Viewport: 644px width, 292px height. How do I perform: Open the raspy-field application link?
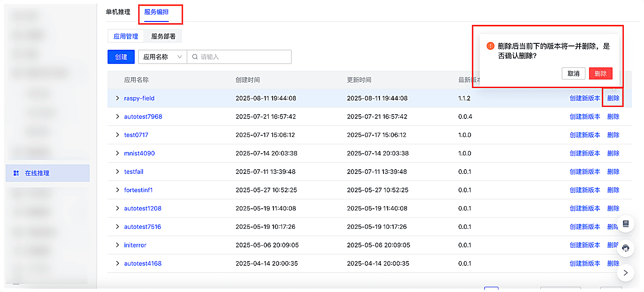[x=139, y=98]
